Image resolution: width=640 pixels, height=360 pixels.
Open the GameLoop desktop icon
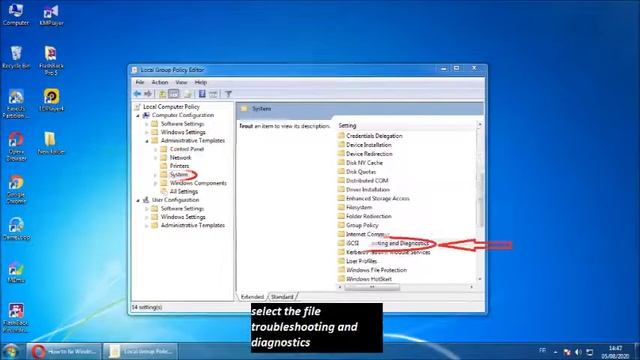(16, 229)
